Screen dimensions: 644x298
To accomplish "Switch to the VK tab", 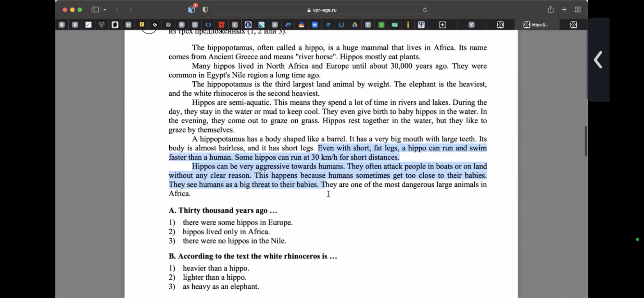I will pyautogui.click(x=315, y=25).
